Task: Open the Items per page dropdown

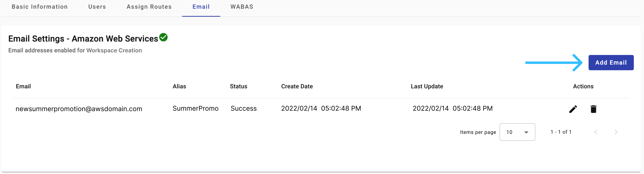Action: click(x=517, y=132)
